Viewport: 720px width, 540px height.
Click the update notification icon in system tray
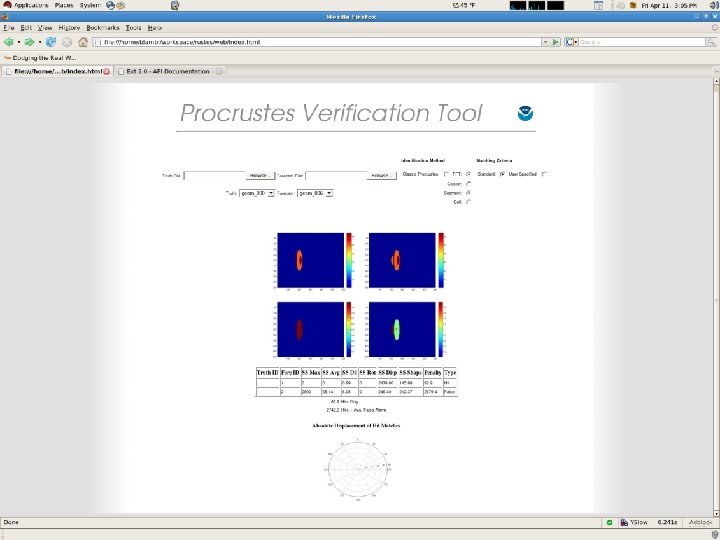(633, 6)
